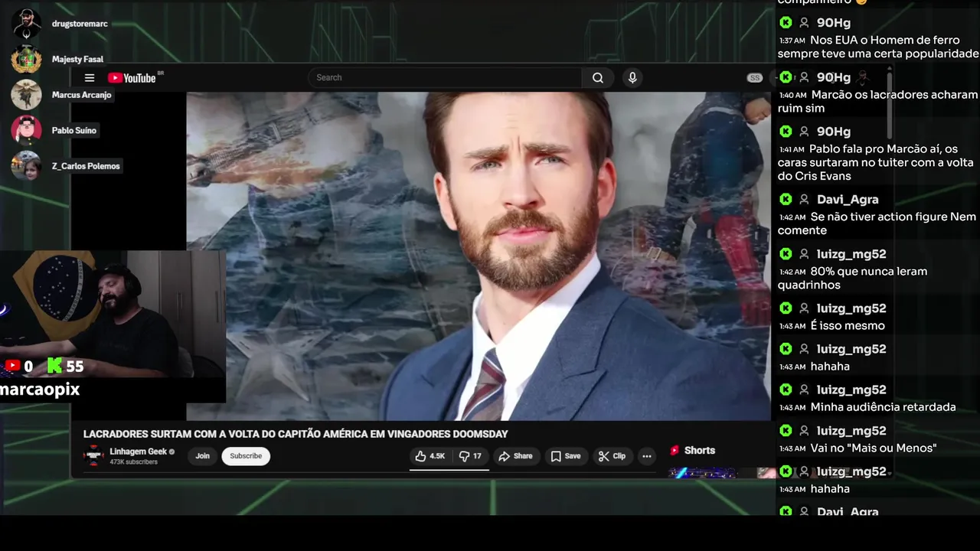This screenshot has width=980, height=551.
Task: Open the three-dot more actions menu
Action: 647,456
